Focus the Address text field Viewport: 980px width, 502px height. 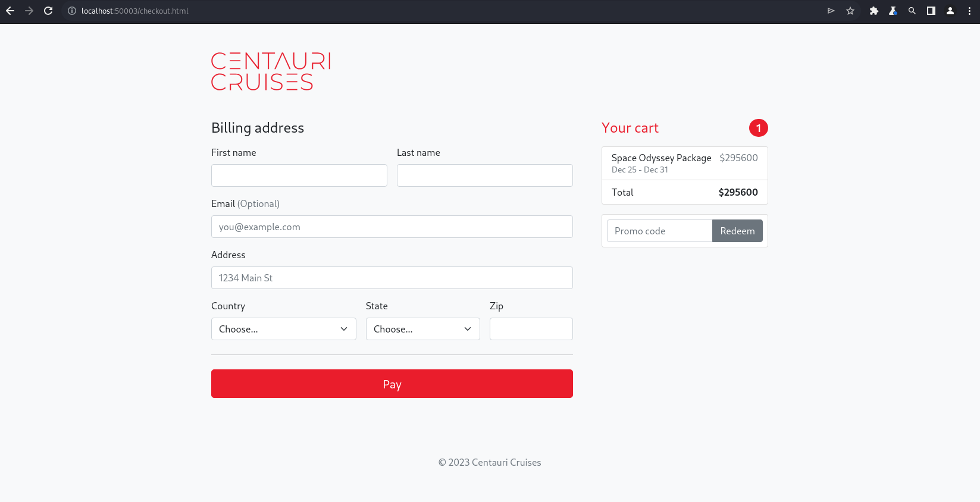click(392, 278)
